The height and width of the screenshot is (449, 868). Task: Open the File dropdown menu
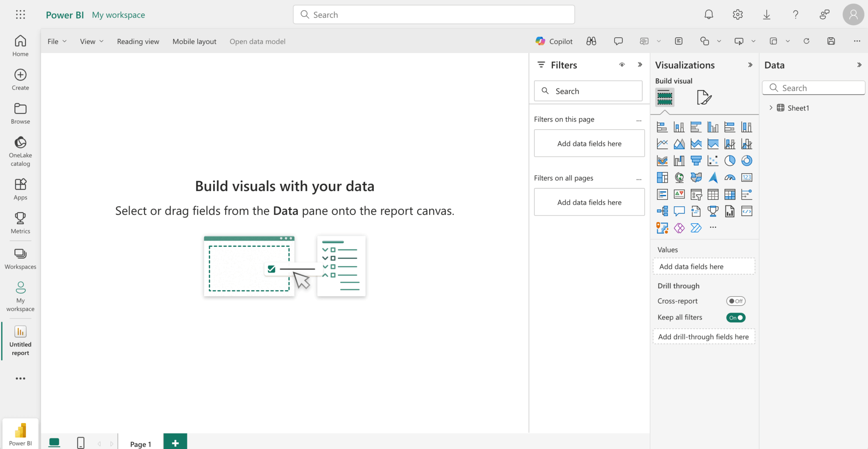click(x=57, y=42)
